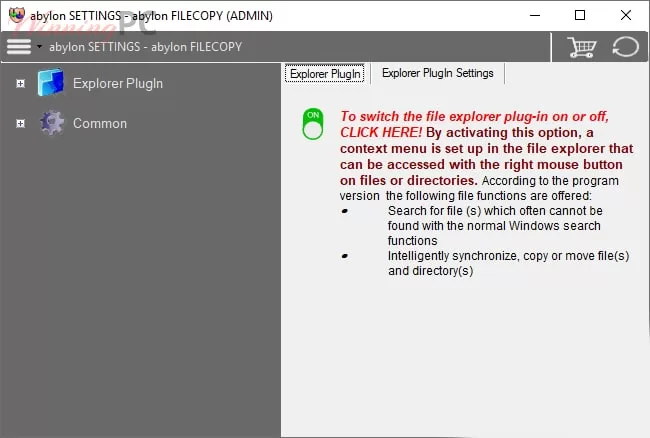The width and height of the screenshot is (650, 438).
Task: Maximize the abylon SETTINGS window
Action: [x=580, y=15]
